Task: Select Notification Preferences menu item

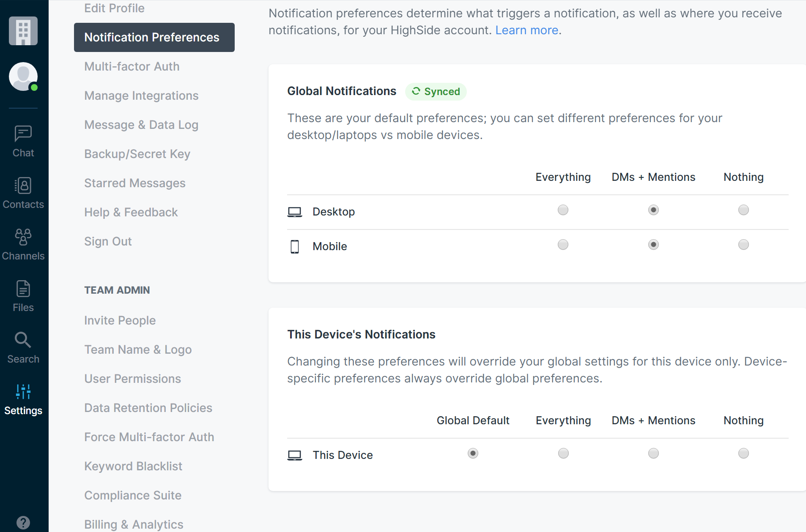Action: [154, 37]
